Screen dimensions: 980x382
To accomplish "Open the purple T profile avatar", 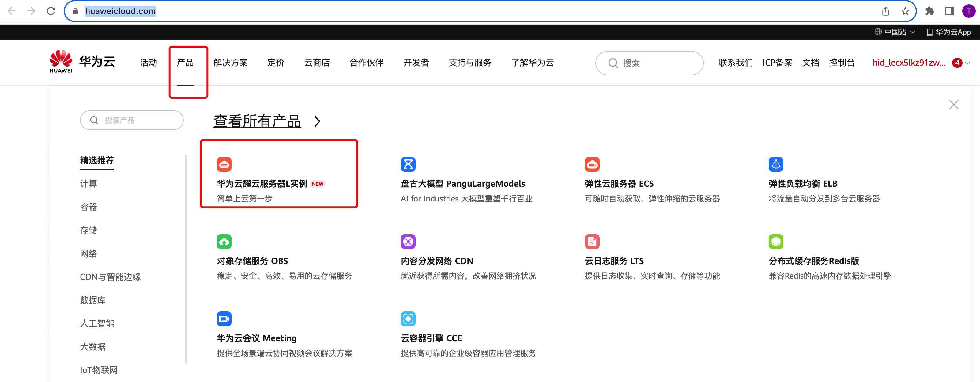I will 969,11.
